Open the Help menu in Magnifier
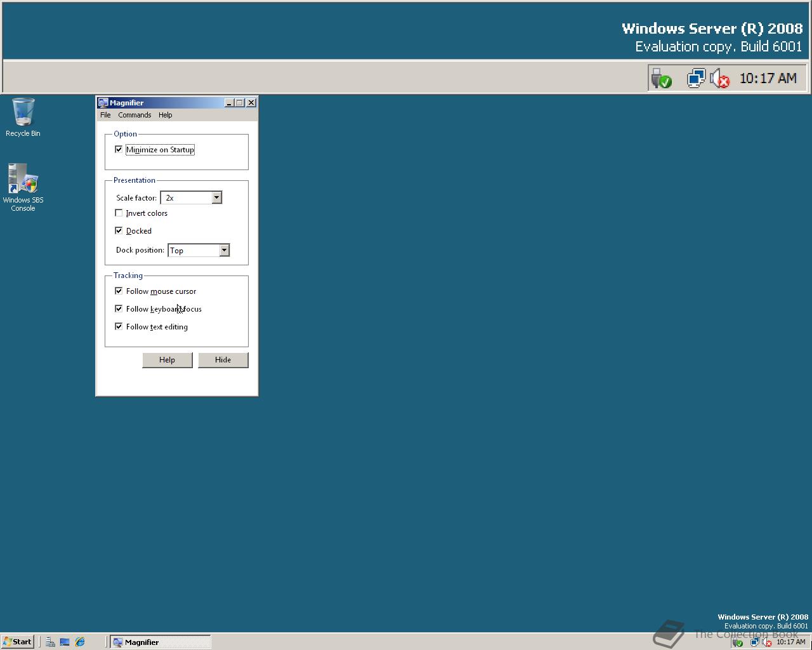 point(165,115)
